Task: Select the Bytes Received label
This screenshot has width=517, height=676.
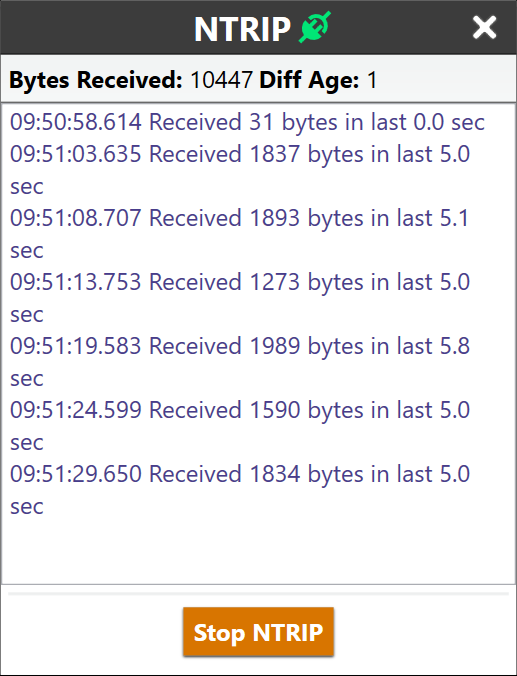Action: click(x=96, y=80)
